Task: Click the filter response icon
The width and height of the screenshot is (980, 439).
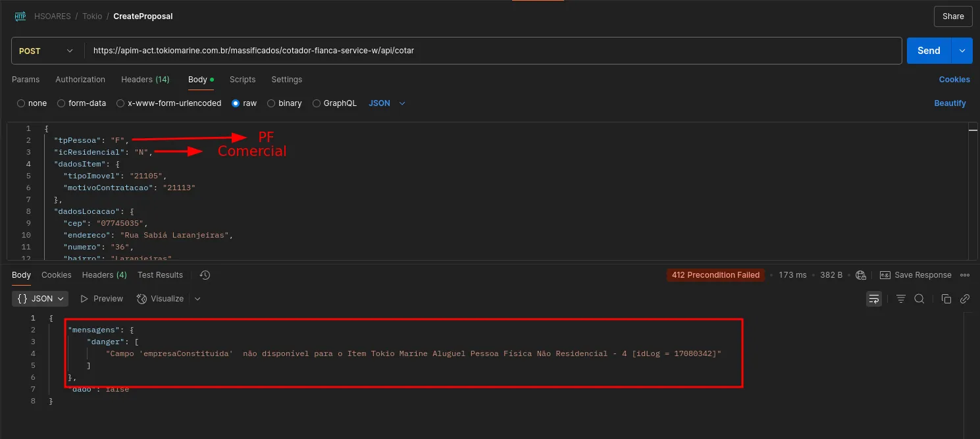Action: click(901, 299)
